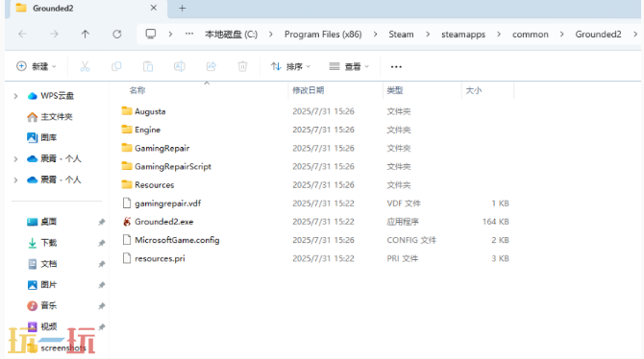The image size is (644, 359).
Task: Open the 排序 (Sort) dropdown
Action: point(290,66)
